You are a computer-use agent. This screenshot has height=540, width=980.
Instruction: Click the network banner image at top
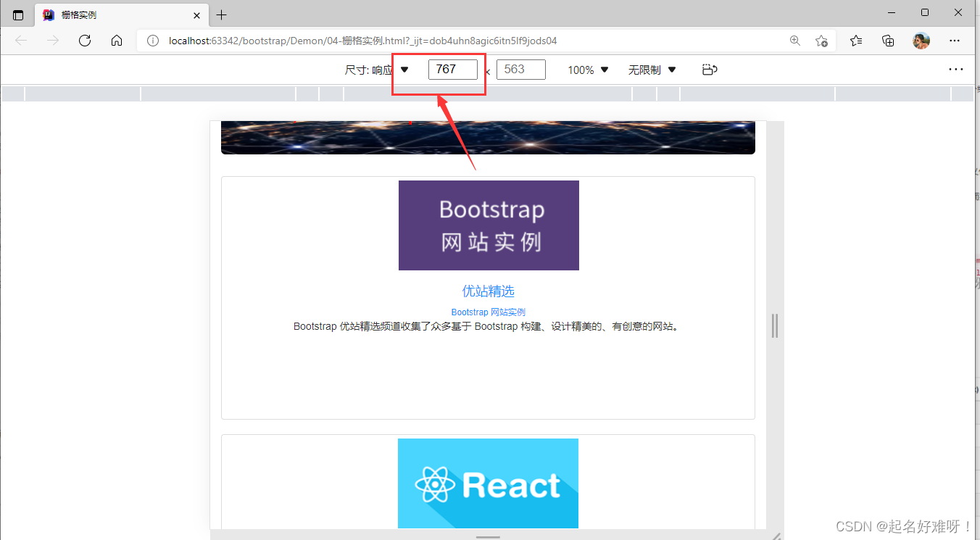click(488, 138)
